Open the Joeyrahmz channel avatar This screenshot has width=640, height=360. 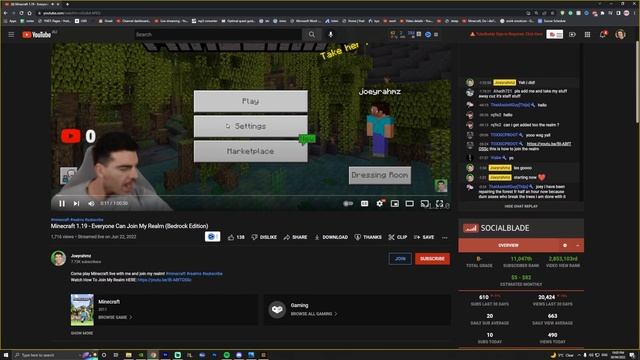point(58,258)
